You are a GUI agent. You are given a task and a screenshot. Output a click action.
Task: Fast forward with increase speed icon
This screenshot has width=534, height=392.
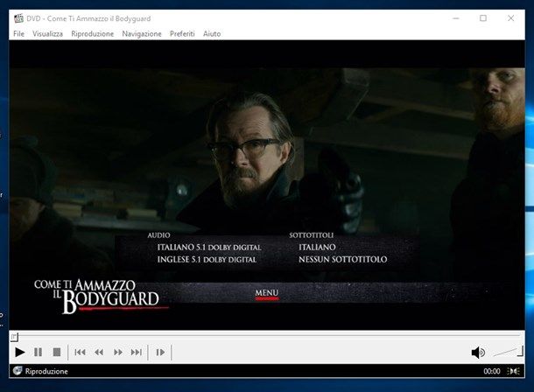click(118, 352)
